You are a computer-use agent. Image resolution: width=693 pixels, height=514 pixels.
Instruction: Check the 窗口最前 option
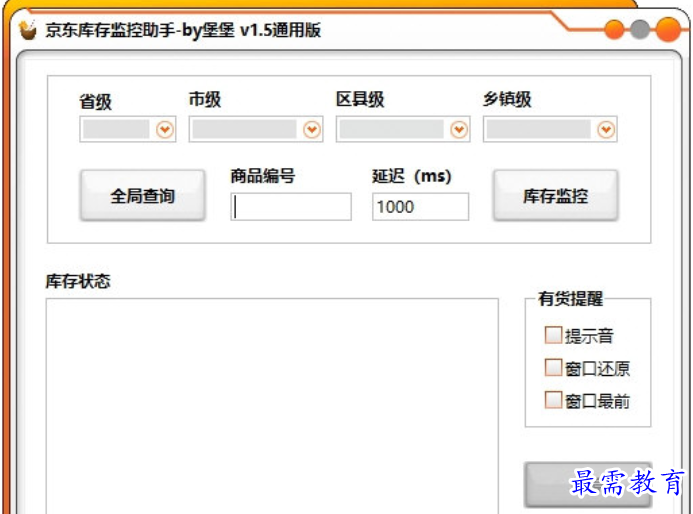click(553, 400)
